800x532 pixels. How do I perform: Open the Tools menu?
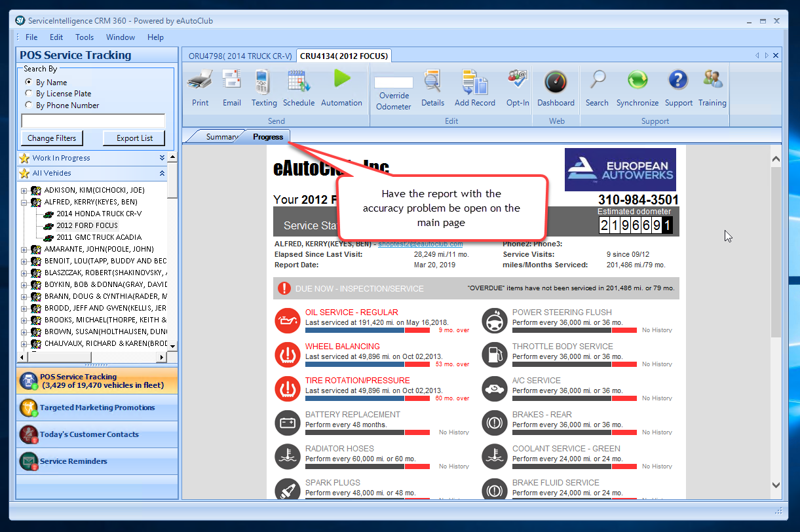point(85,37)
